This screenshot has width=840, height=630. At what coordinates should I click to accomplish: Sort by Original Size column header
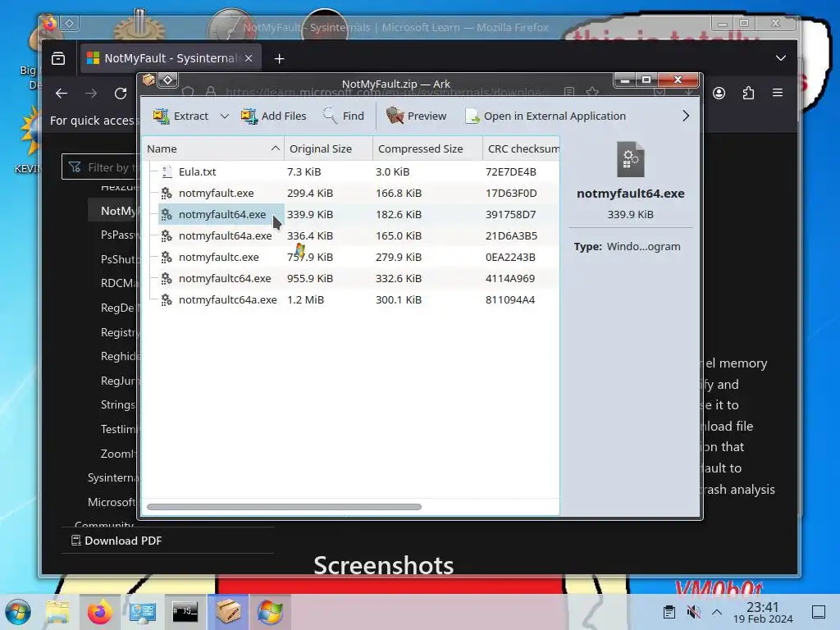(x=328, y=148)
